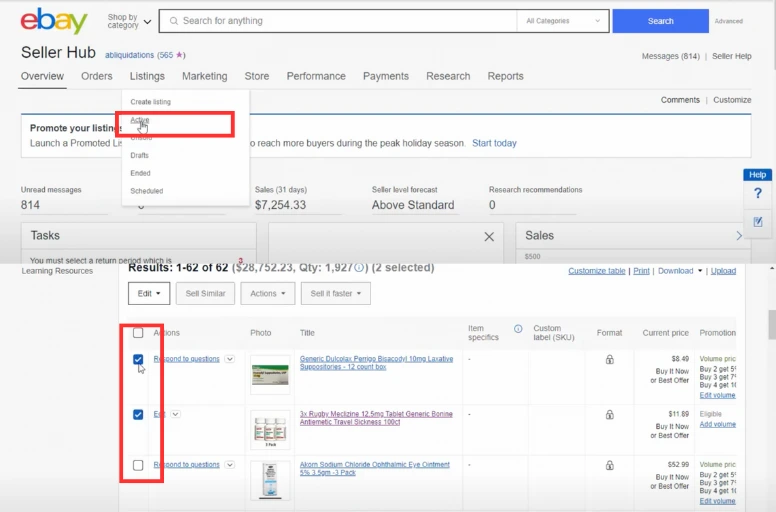Screen dimensions: 776x512
Task: Click the Customize table link
Action: pos(596,271)
